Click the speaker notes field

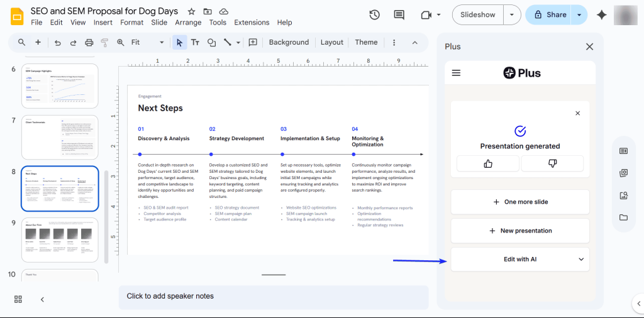tap(274, 296)
